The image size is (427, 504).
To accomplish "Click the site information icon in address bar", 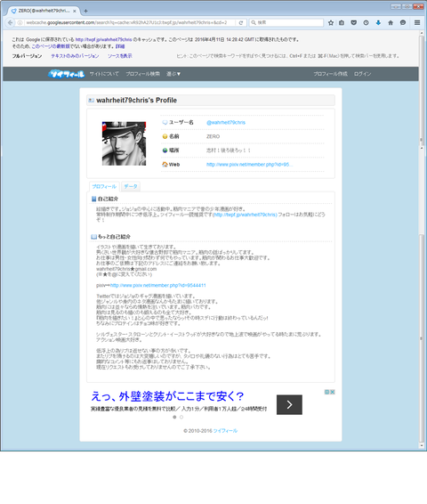I will (20, 22).
